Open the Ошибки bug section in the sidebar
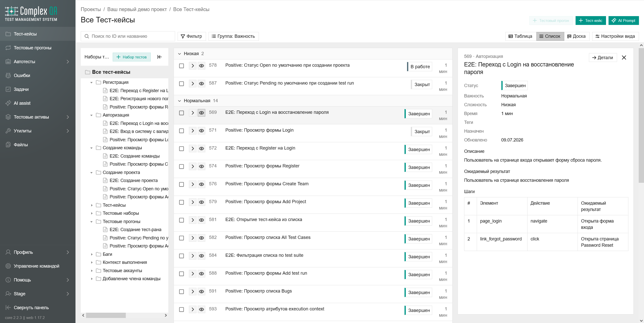Screen dimensions: 644x323 click(38, 75)
